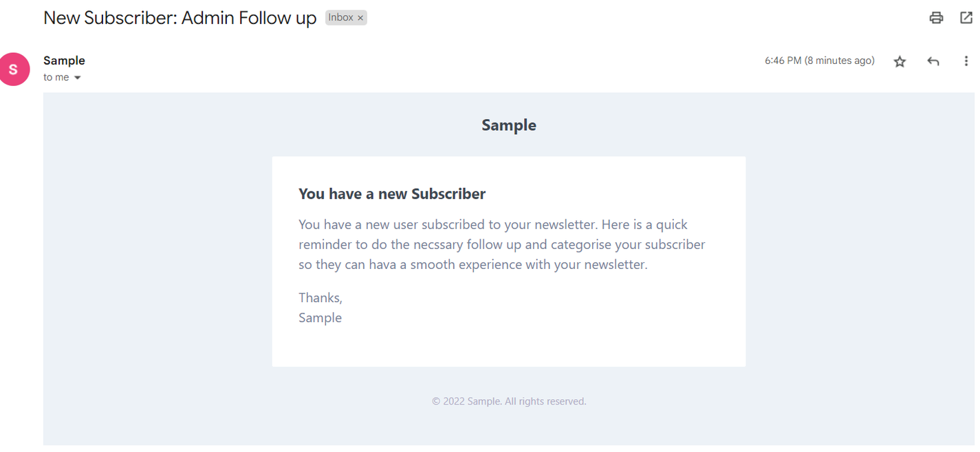Screen dimensions: 980x452
Task: Open the more message options menu
Action: click(966, 61)
